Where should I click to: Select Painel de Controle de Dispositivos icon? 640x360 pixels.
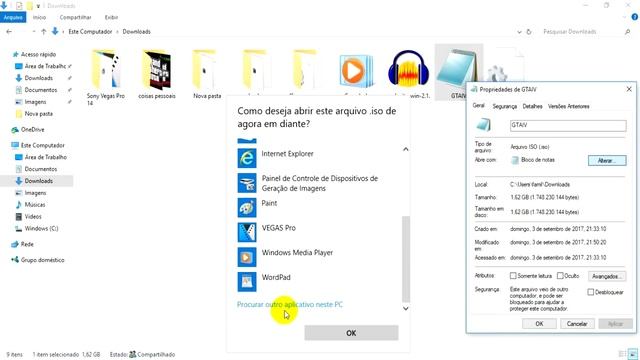coord(247,183)
